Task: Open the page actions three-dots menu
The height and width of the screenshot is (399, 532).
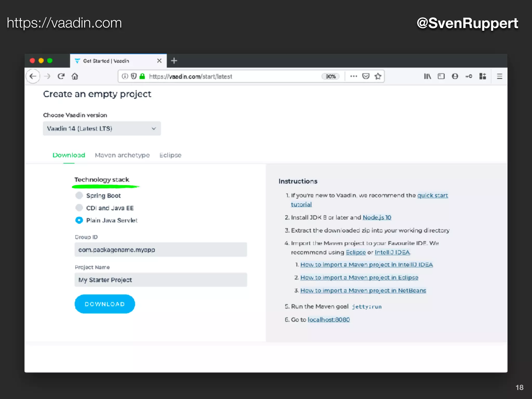Action: 354,76
